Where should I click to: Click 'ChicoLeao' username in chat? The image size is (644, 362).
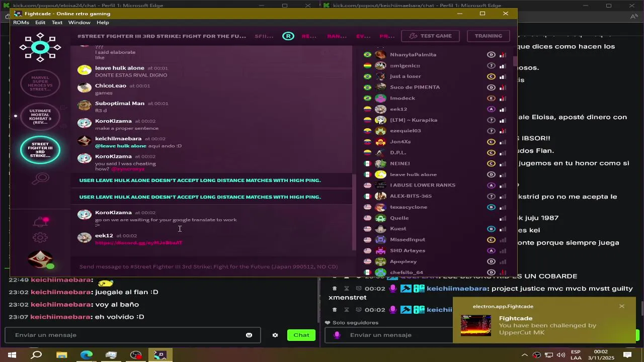point(111,85)
